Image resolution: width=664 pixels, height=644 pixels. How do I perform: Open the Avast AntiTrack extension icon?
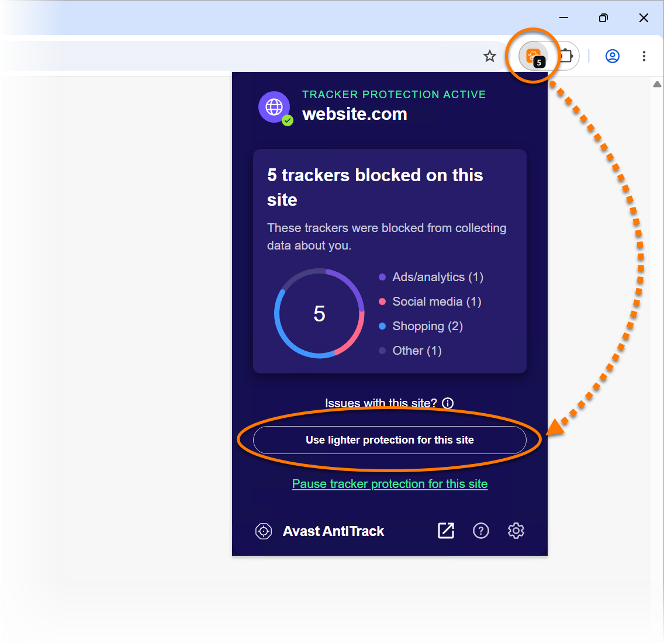[534, 56]
